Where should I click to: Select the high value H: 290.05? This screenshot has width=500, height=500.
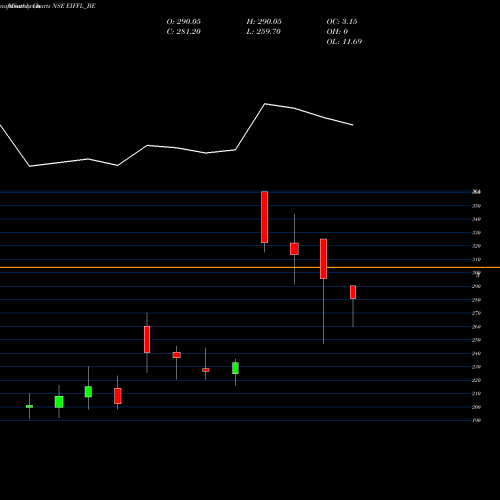(x=264, y=22)
